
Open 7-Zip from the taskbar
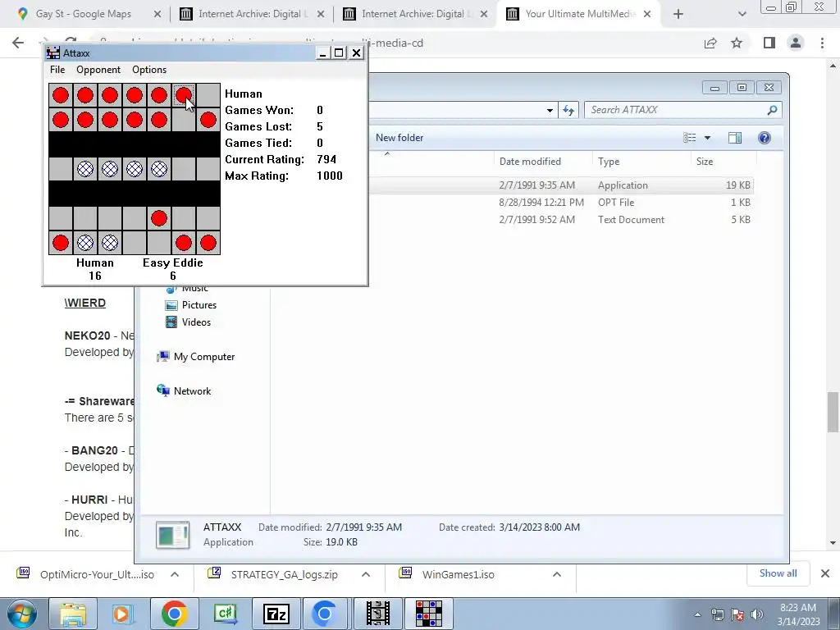(x=276, y=614)
